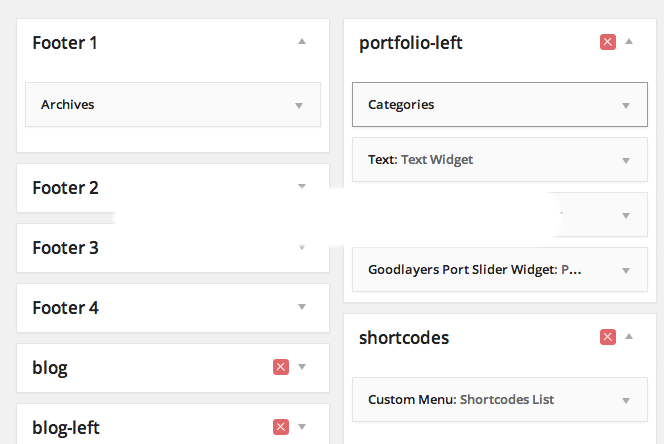Collapse the Footer 1 panel arrow
This screenshot has height=444, width=664.
click(301, 42)
